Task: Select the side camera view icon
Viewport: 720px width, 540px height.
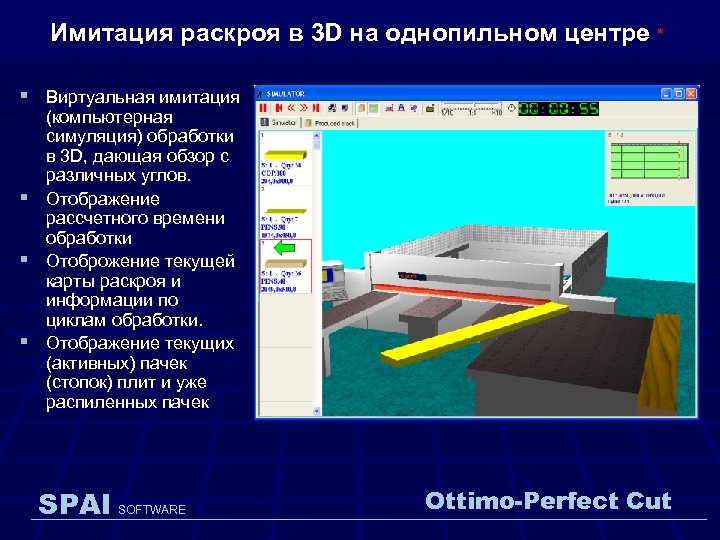Action: [389, 108]
